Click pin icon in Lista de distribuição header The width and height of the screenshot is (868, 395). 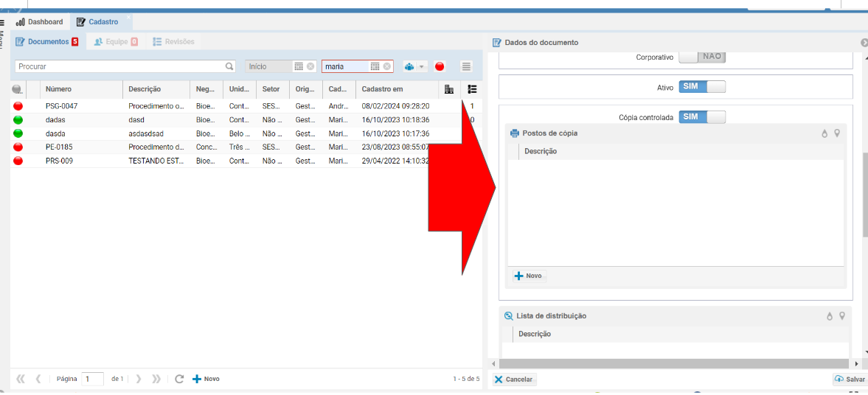pos(842,316)
